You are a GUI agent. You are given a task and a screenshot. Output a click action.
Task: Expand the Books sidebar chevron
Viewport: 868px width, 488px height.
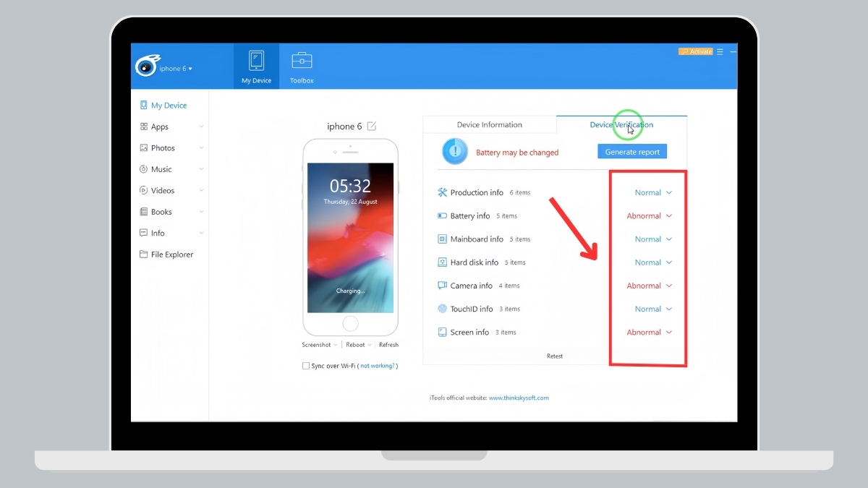(x=201, y=212)
